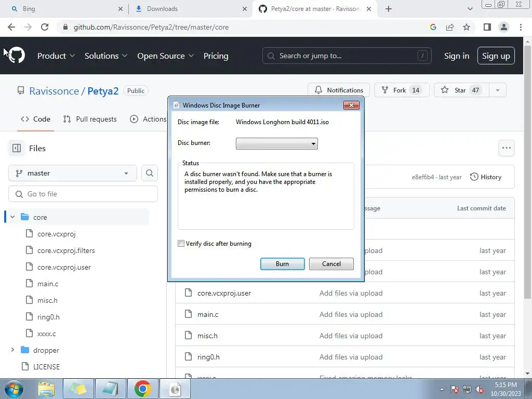Click the Go to file field
The image size is (532, 399).
tap(83, 194)
